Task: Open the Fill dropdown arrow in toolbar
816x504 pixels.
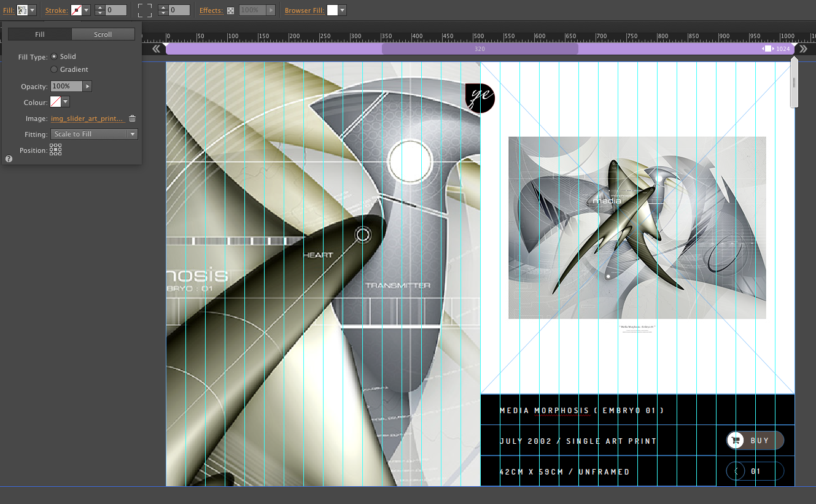Action: tap(33, 10)
